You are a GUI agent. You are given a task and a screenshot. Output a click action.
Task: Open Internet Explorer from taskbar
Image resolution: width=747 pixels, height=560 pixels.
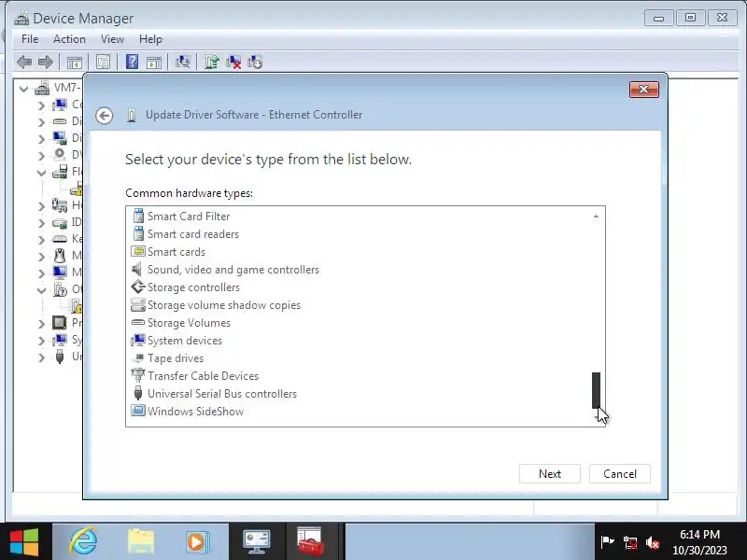[84, 541]
